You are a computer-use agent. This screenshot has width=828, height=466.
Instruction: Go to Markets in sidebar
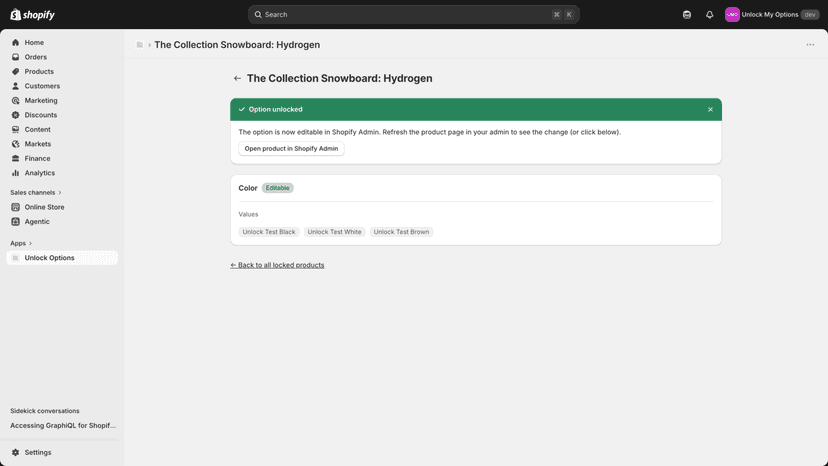tap(37, 144)
